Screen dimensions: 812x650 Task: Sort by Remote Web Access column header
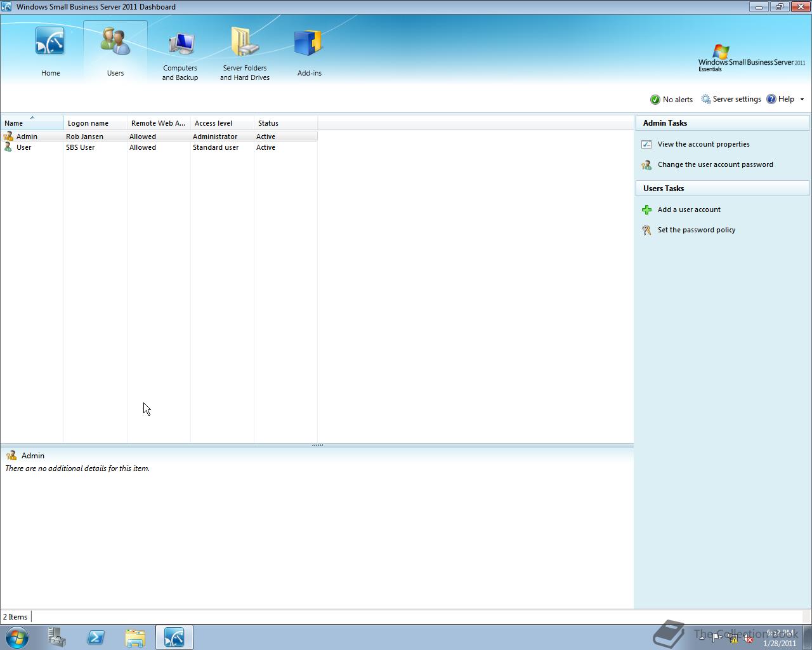tap(159, 123)
